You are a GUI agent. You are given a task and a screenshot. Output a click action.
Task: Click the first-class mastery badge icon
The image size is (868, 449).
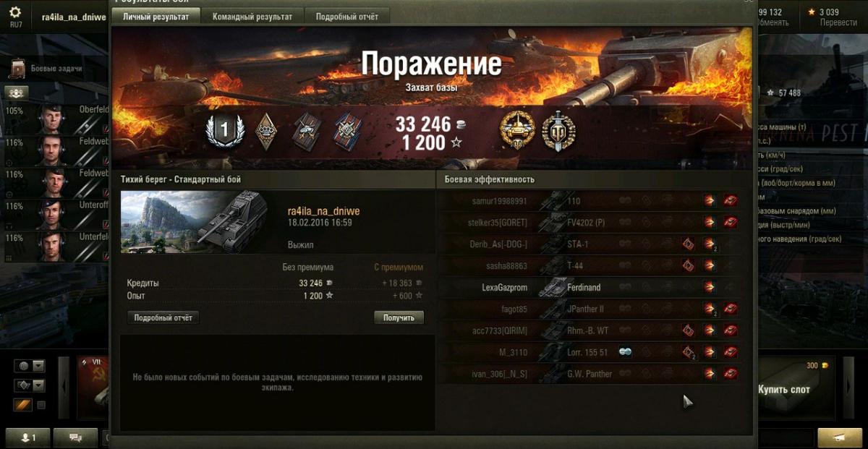(224, 131)
